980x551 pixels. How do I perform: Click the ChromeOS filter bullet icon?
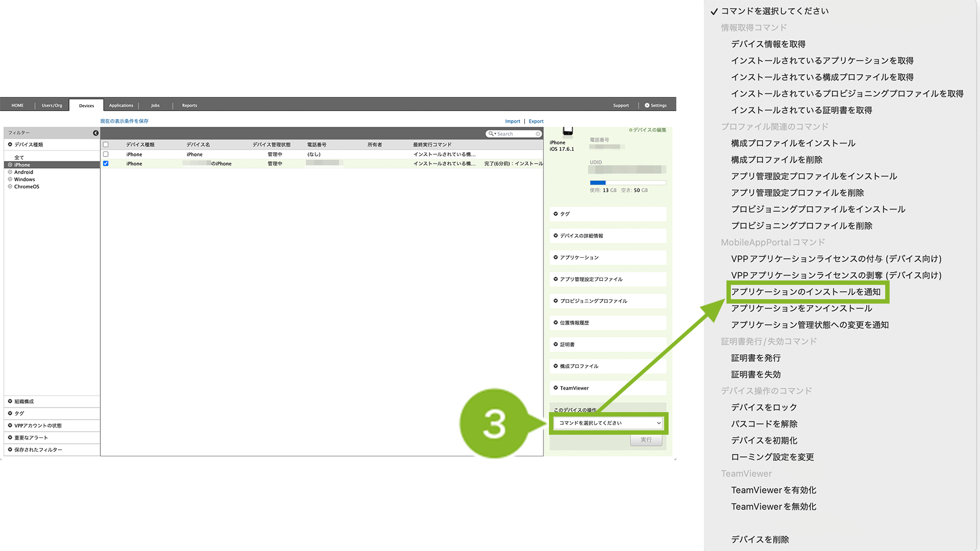pos(10,186)
